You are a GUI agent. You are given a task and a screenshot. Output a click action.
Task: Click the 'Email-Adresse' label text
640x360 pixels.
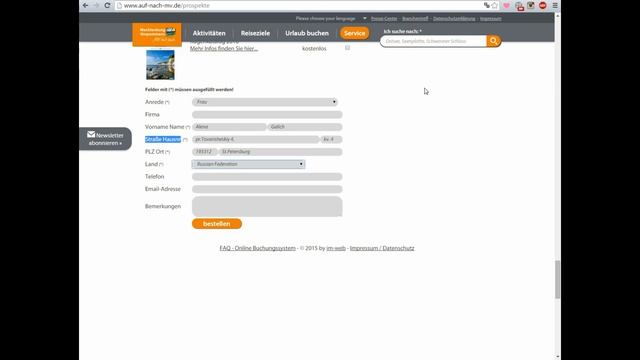(x=162, y=189)
